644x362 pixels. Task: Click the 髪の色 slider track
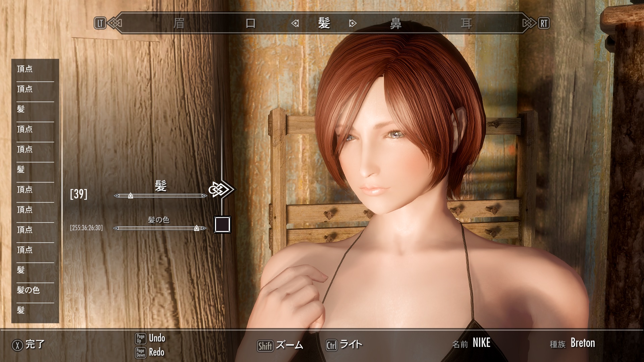point(160,228)
